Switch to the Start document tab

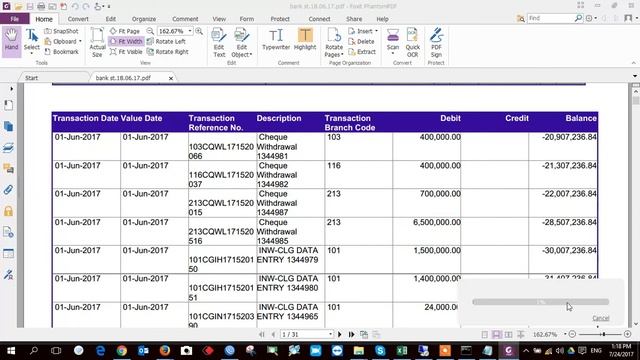point(31,78)
